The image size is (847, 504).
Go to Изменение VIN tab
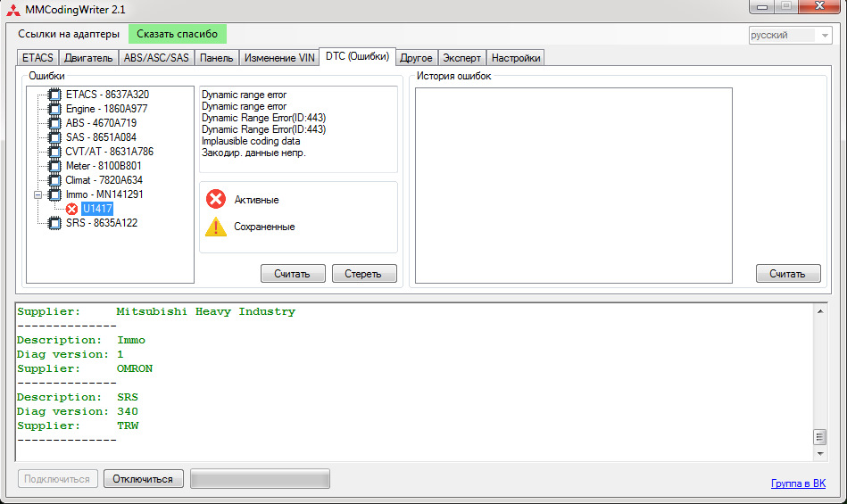coord(279,58)
